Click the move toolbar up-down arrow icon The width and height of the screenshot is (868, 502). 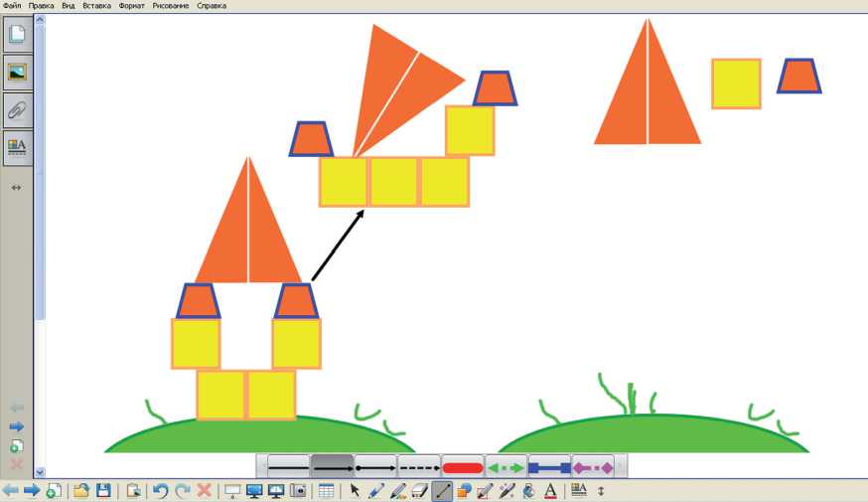coord(601,491)
